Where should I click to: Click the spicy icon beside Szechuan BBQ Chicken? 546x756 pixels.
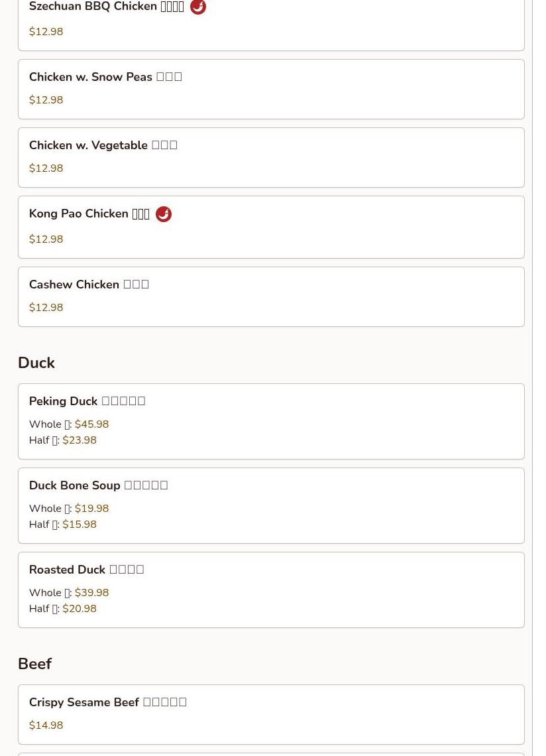pos(198,7)
